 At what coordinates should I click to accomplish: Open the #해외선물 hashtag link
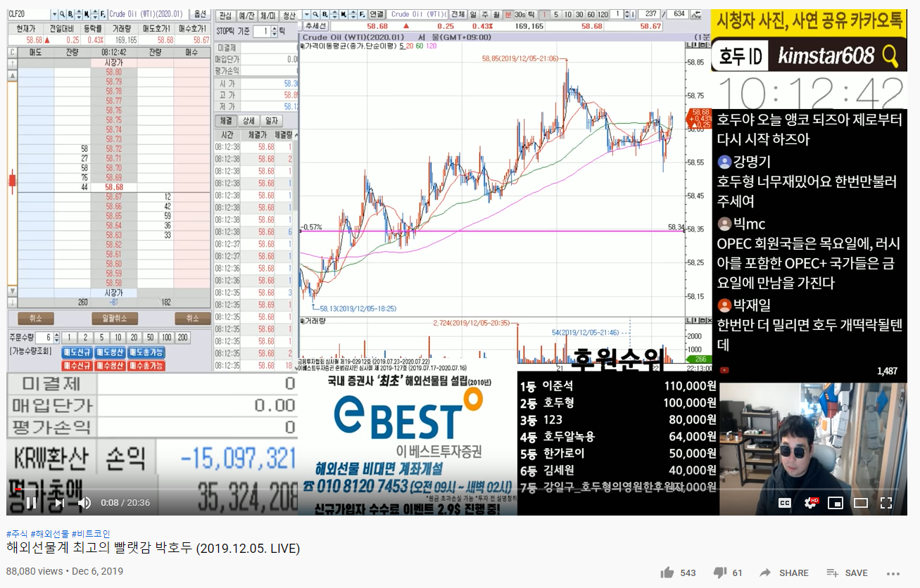coord(50,534)
